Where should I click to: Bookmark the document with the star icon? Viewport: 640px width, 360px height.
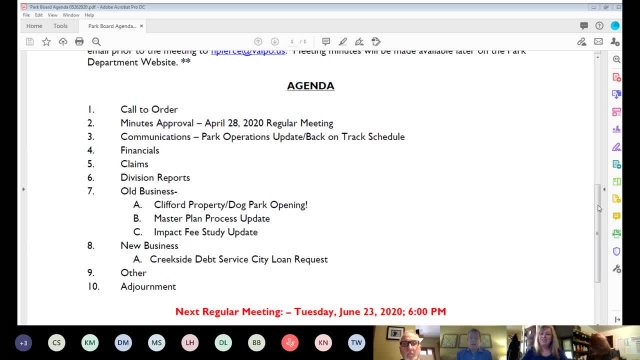click(x=47, y=42)
